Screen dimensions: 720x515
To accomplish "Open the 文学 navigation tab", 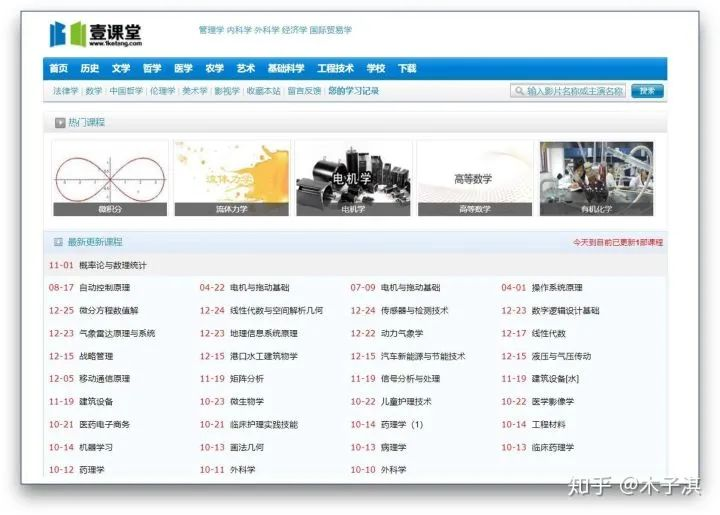I will point(121,68).
